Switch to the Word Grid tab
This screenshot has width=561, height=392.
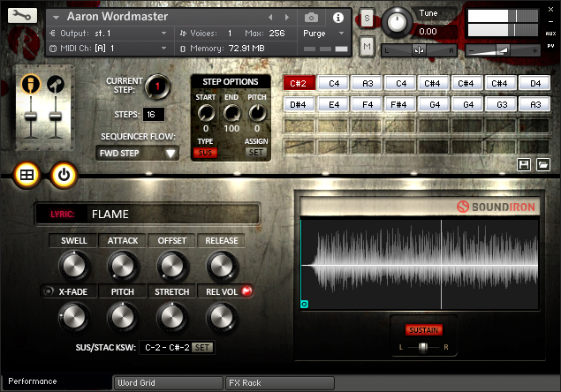click(168, 383)
